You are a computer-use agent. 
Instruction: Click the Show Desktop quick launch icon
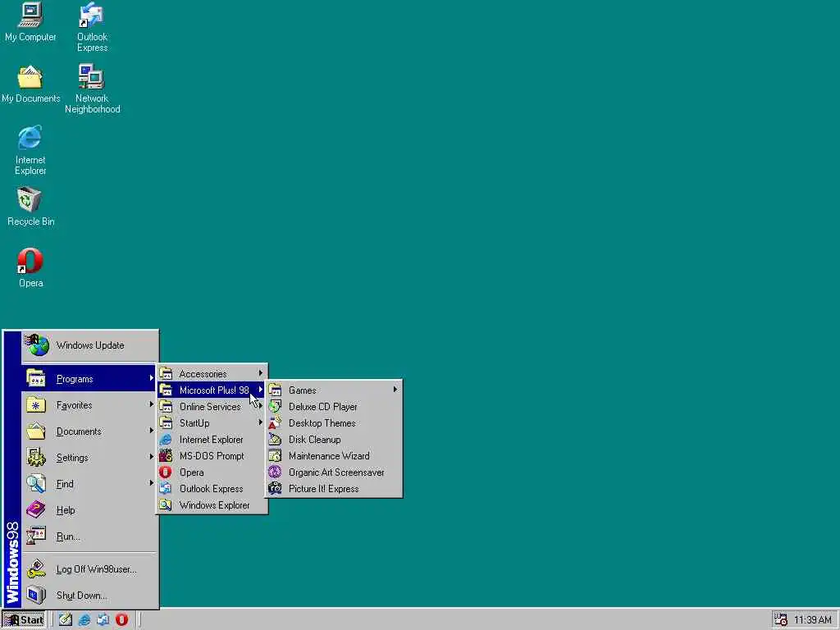coord(66,620)
